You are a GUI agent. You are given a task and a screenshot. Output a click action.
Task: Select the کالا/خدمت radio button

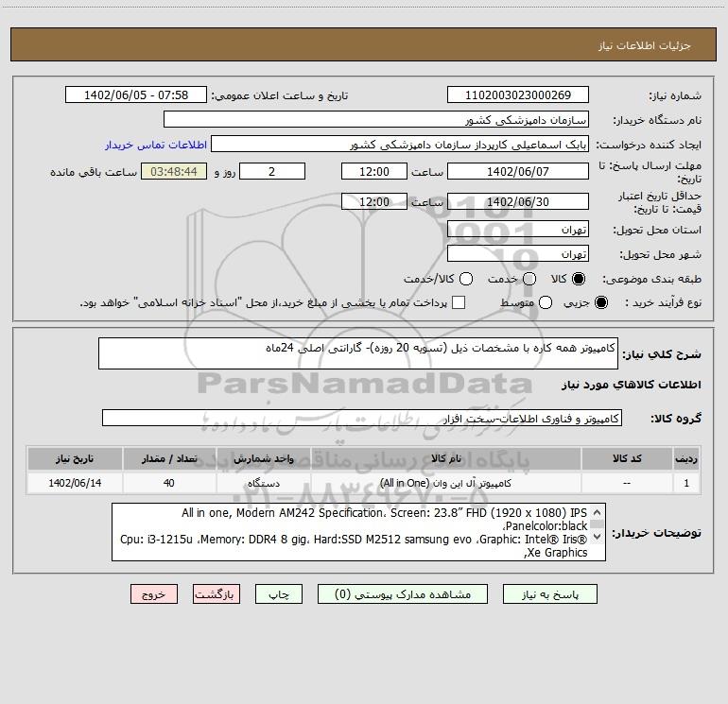466,279
